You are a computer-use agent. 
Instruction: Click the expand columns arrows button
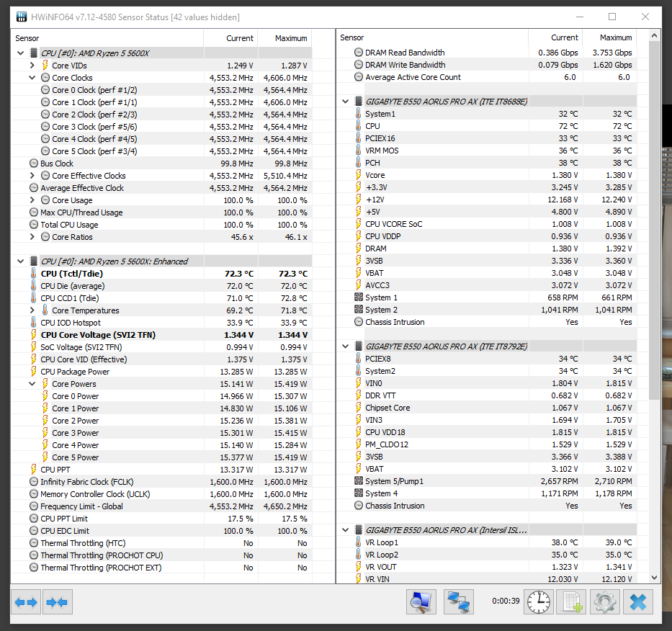tap(26, 602)
